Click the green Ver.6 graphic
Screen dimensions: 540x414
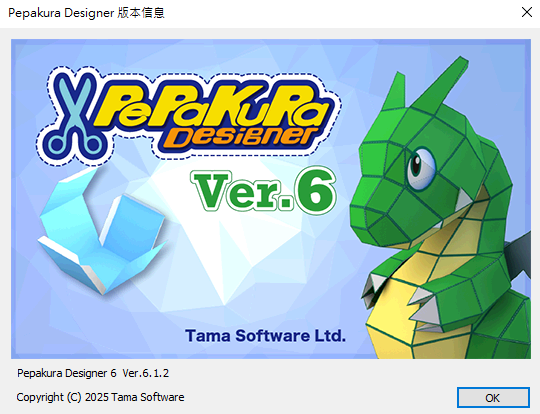click(x=263, y=189)
